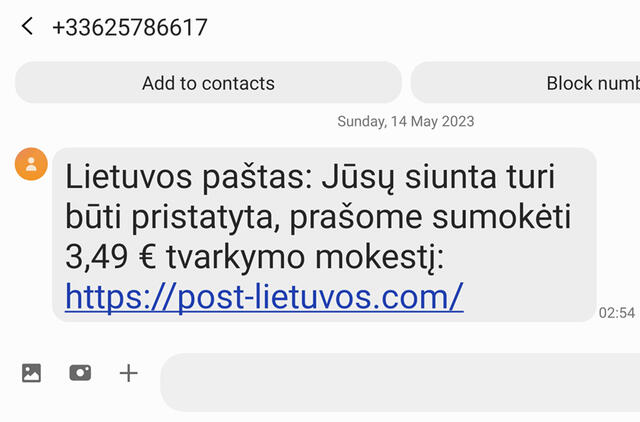
Task: Tap the 02:54 message timestamp
Action: pos(617,313)
